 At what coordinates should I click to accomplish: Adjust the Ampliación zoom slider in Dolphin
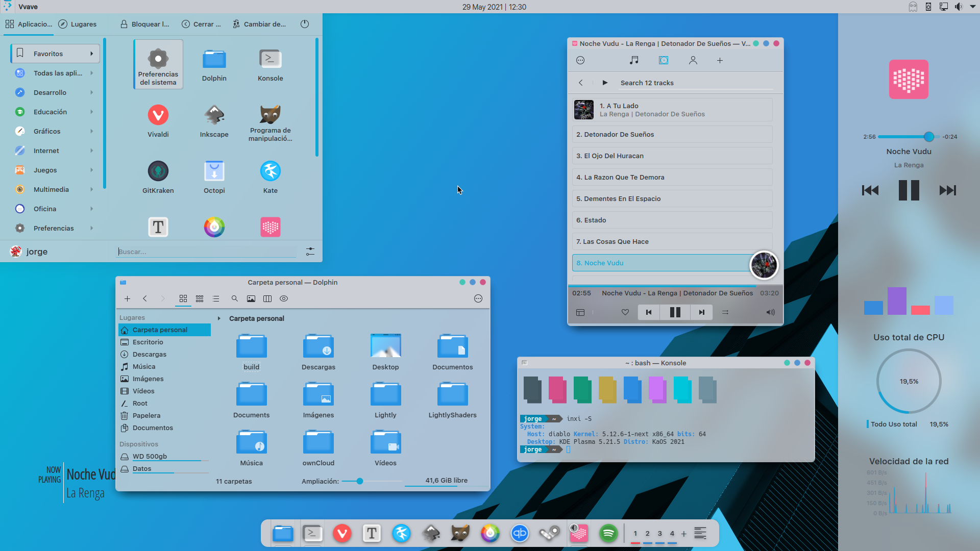coord(359,481)
